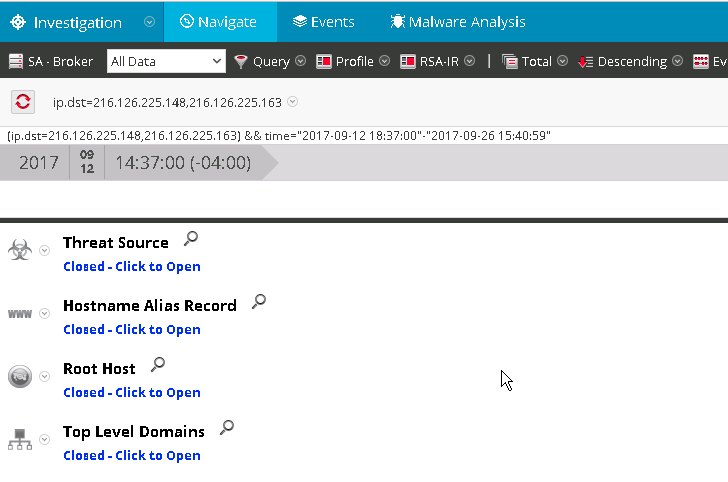728x482 pixels.
Task: Click the Hostname Alias Record heading
Action: 150,306
